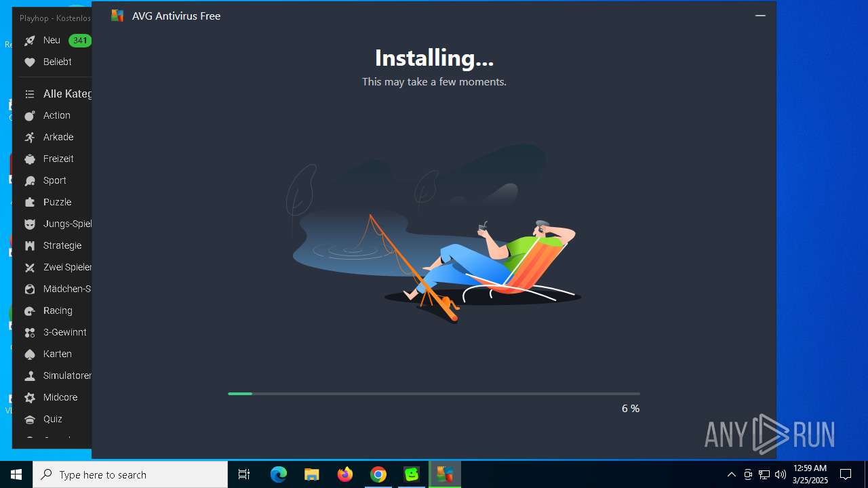Screen dimensions: 868x488
Task: Click the Action category label
Action: [57, 115]
